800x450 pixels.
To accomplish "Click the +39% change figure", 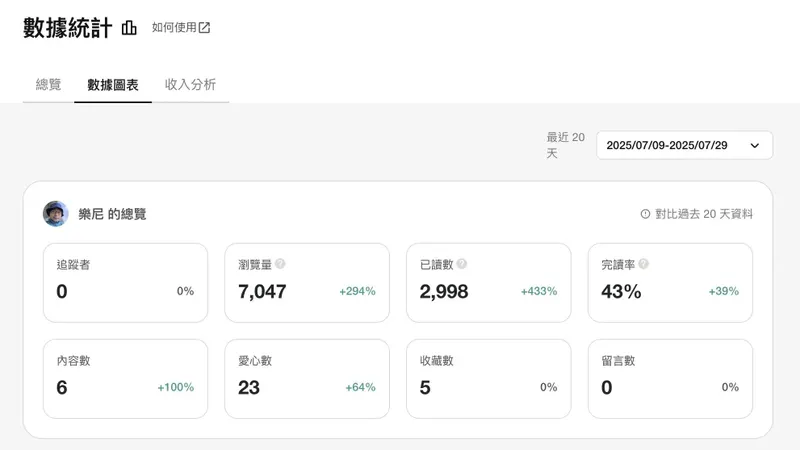I will (723, 291).
